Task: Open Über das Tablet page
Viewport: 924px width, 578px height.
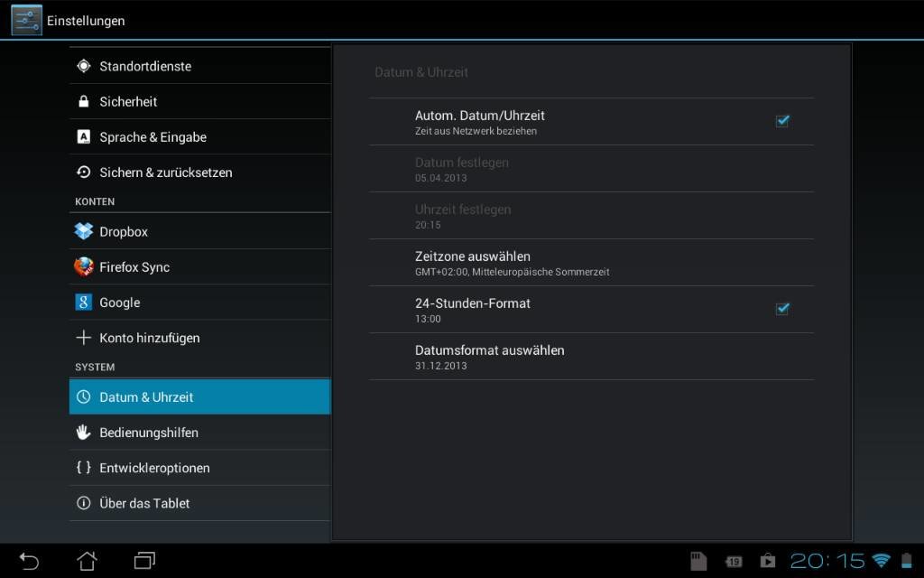Action: tap(199, 503)
